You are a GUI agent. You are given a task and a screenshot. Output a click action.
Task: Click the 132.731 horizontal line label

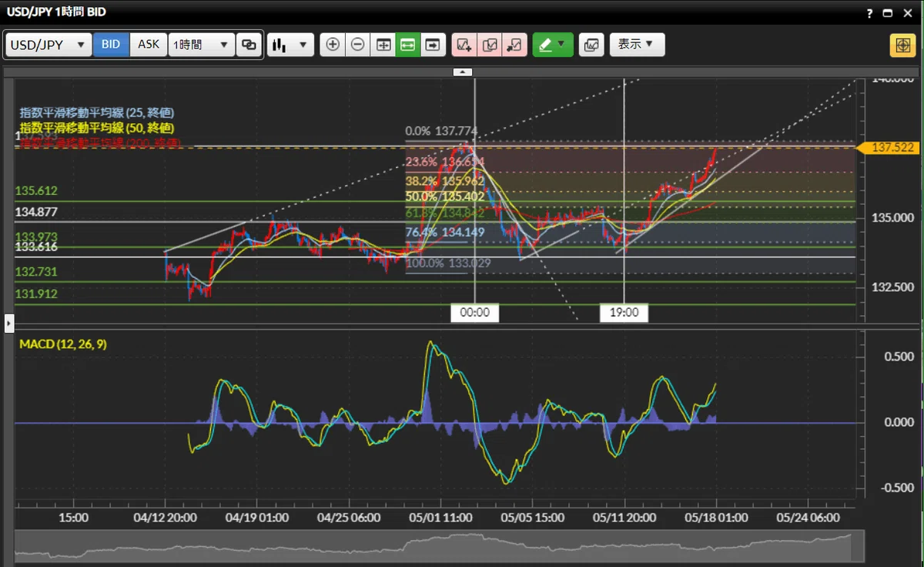[36, 272]
